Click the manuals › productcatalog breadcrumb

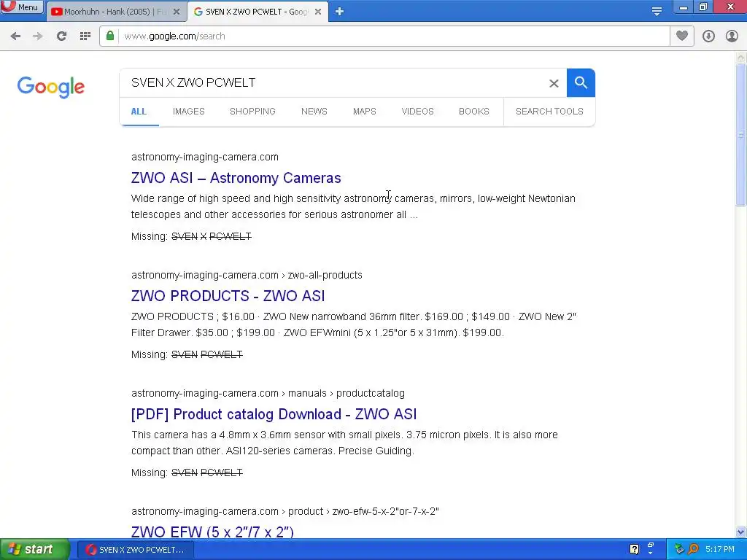(347, 393)
